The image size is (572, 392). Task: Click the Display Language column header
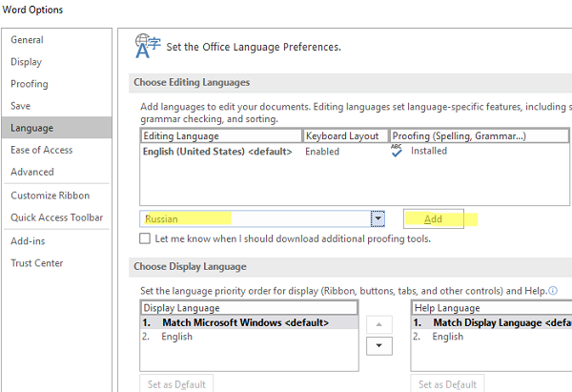pos(249,308)
